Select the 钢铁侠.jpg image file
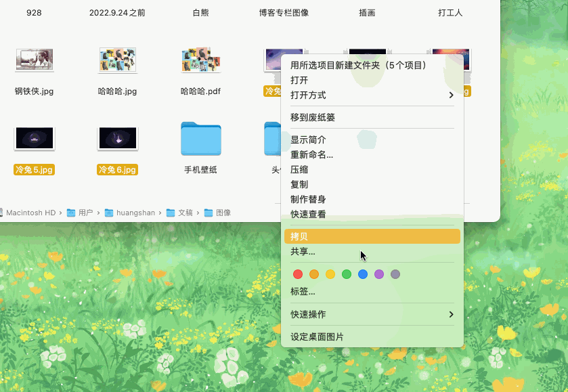The image size is (568, 392). point(35,60)
